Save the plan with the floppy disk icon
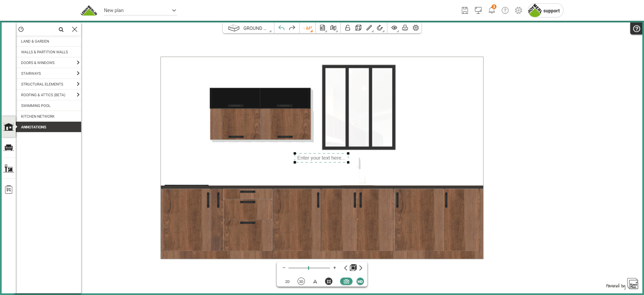644x295 pixels. tap(465, 10)
